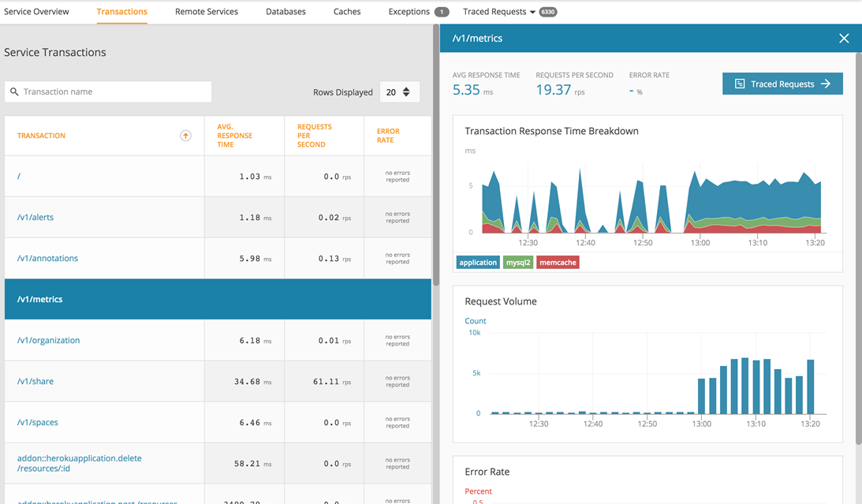This screenshot has height=504, width=862.
Task: Open the Remote Services tab
Action: pyautogui.click(x=207, y=12)
